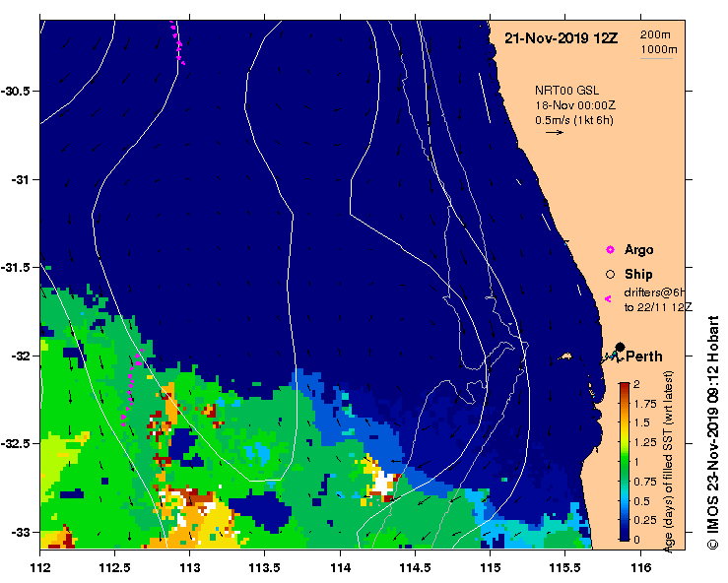Click the magenta drifter track near latitude -32
The image size is (728, 583).
(x=131, y=387)
